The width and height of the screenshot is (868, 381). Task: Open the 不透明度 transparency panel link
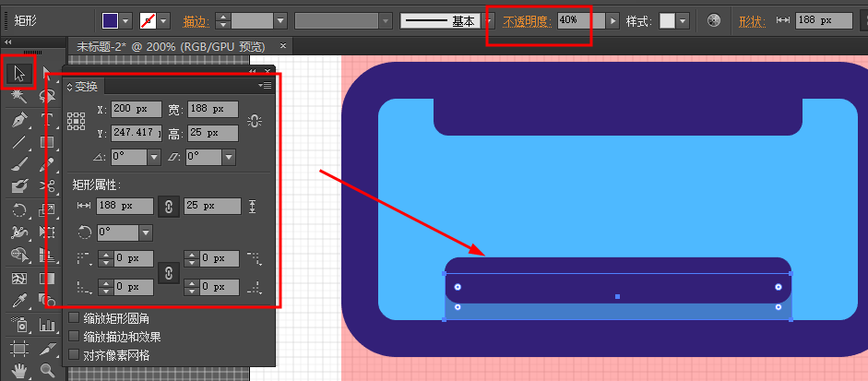(528, 21)
